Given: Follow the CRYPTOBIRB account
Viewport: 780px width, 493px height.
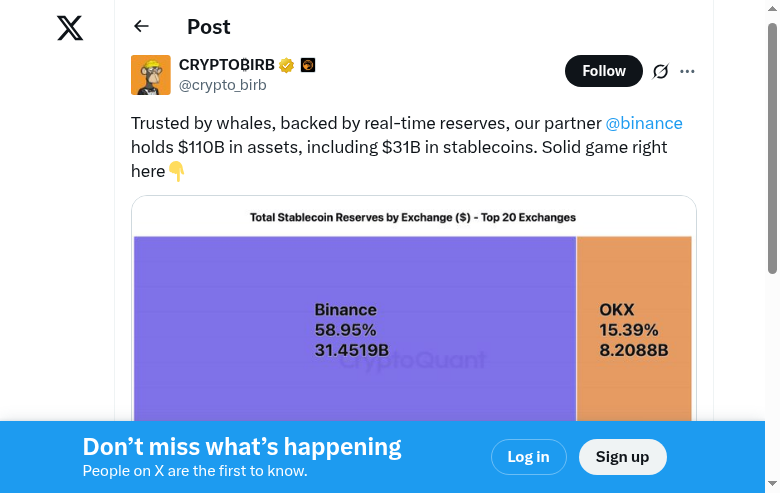Looking at the screenshot, I should click(603, 71).
